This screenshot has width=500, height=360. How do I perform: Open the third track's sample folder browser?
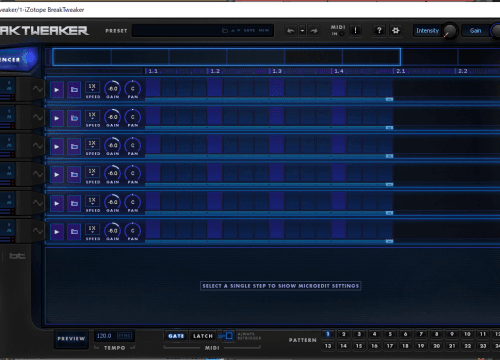coord(74,146)
